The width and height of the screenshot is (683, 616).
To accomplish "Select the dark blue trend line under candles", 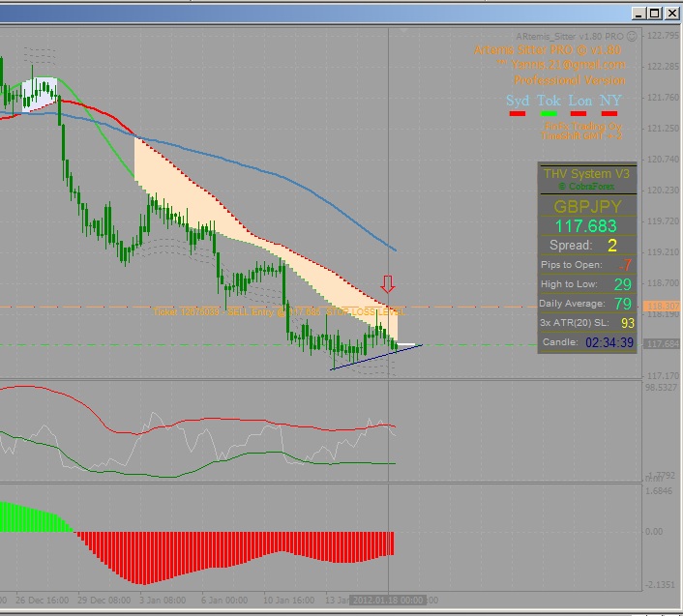I will click(376, 358).
